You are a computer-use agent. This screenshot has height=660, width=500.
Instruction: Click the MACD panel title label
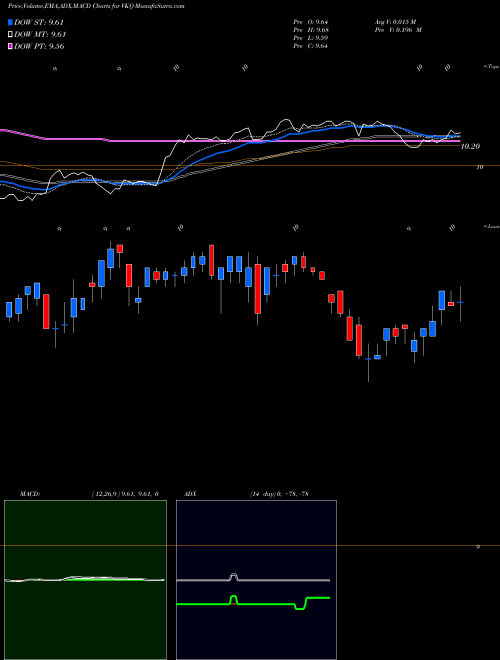(30, 494)
